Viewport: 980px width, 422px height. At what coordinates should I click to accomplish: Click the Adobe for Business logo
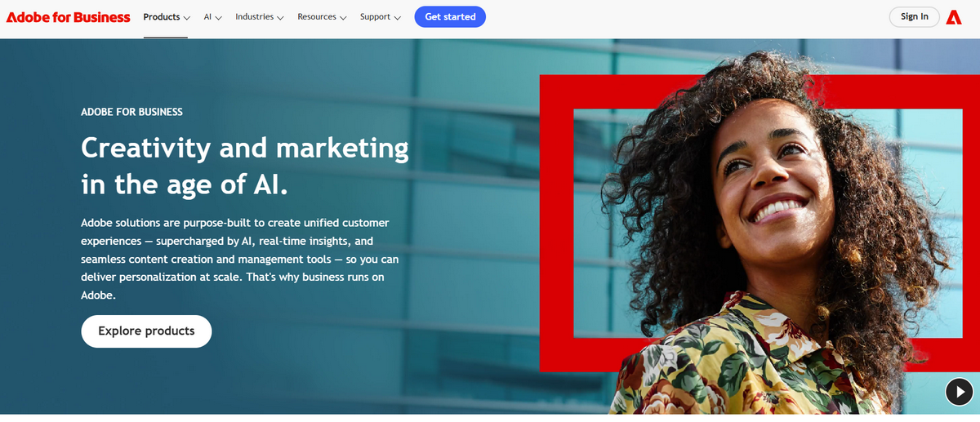[x=69, y=17]
